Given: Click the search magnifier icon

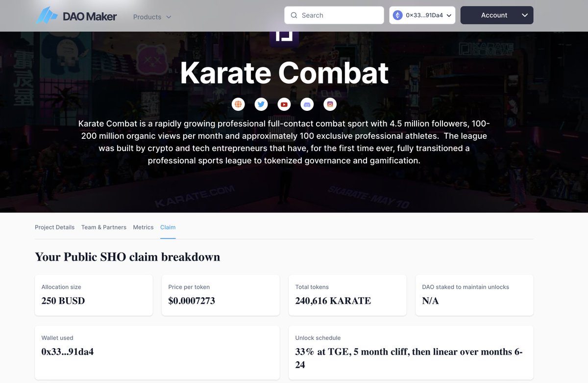Looking at the screenshot, I should coord(294,15).
